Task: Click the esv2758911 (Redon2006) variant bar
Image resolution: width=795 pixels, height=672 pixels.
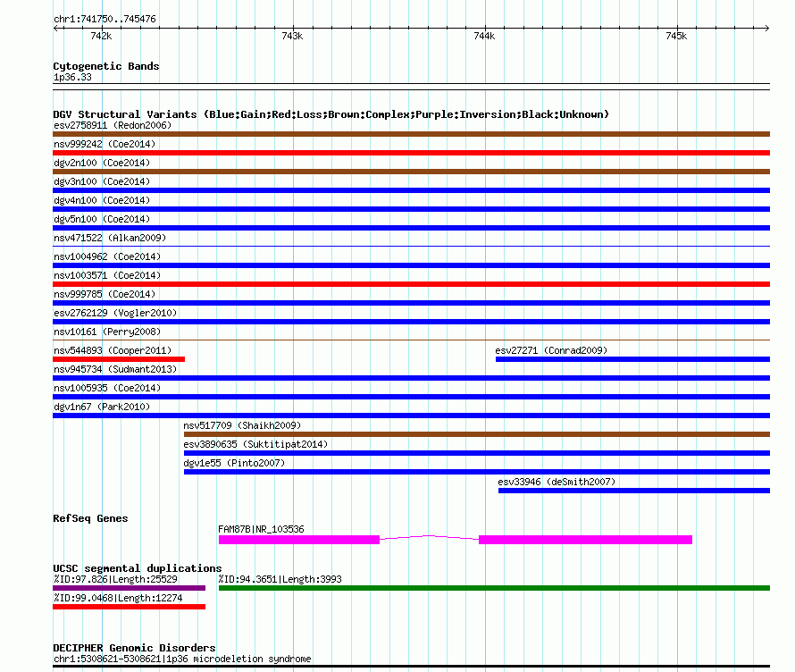Action: (411, 134)
